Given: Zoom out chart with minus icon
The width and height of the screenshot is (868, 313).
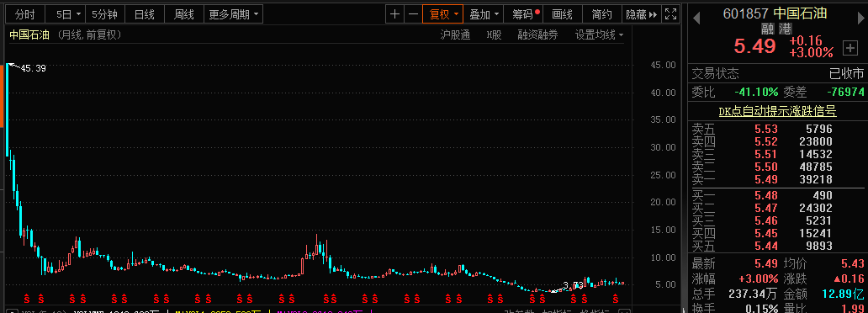Looking at the screenshot, I should (412, 14).
